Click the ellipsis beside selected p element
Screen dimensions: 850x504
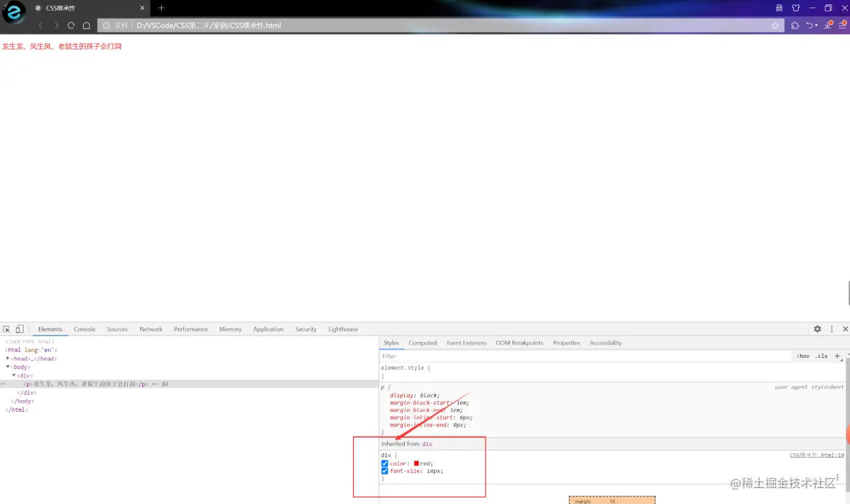tap(3, 384)
